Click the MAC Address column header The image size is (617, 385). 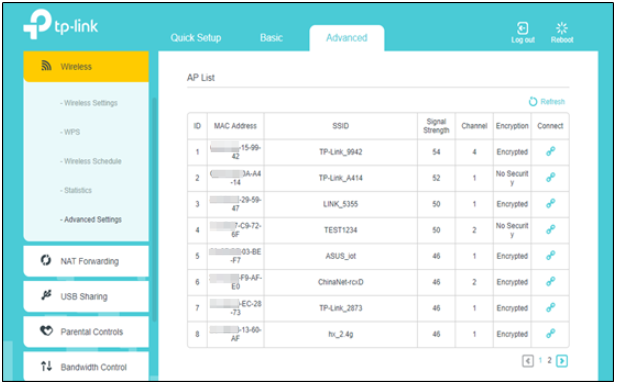(235, 126)
